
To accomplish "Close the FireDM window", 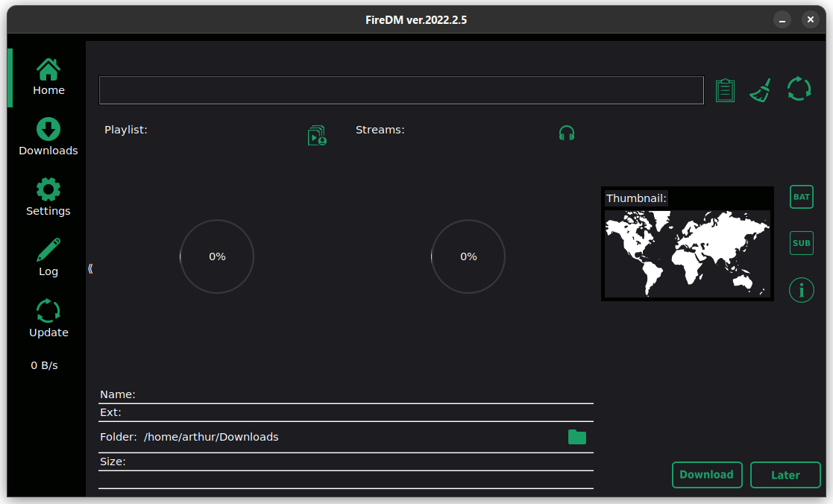I will click(810, 19).
